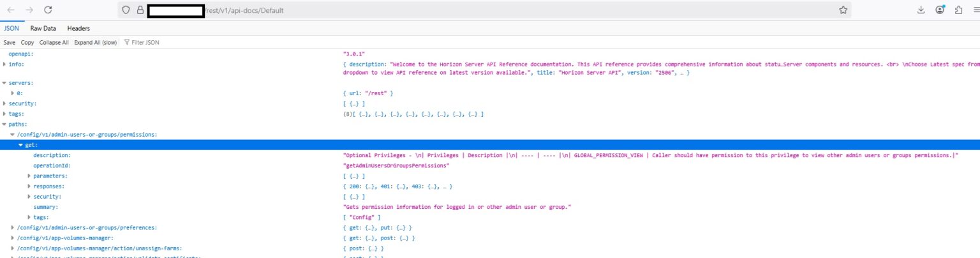Viewport: 980px width, 258px height.
Task: Open the Firefox account icon
Action: click(940, 10)
